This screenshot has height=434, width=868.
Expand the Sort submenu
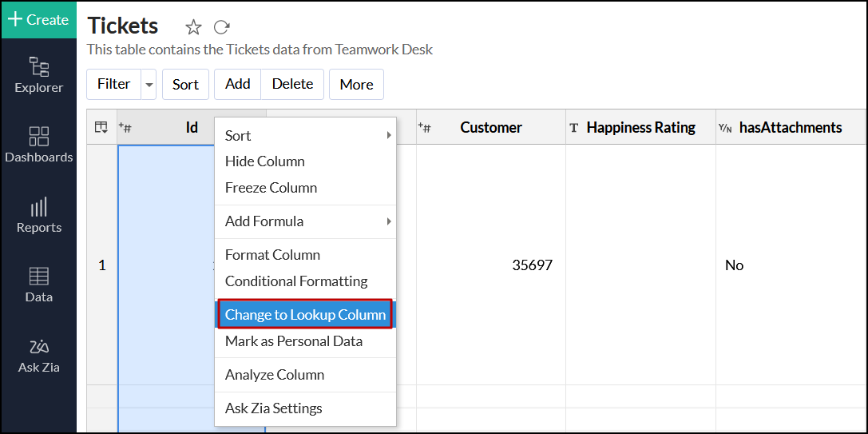point(306,136)
